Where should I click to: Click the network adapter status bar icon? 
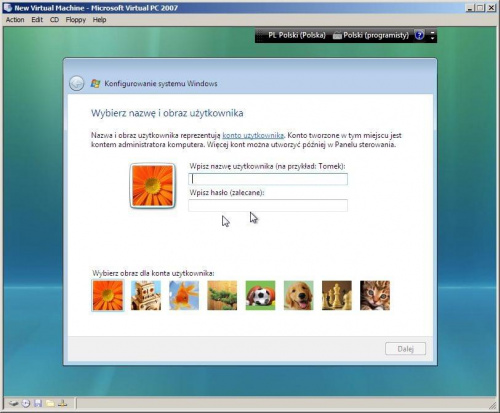[63, 404]
